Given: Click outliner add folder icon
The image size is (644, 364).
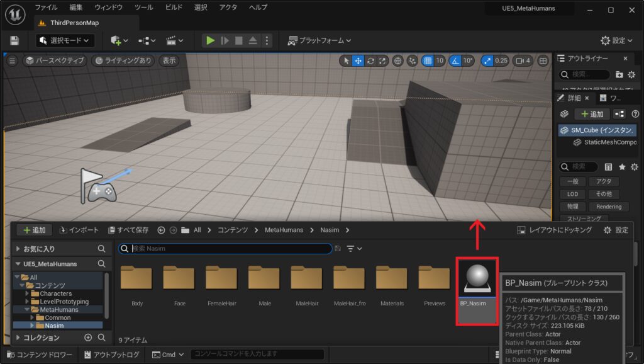Looking at the screenshot, I should [619, 74].
